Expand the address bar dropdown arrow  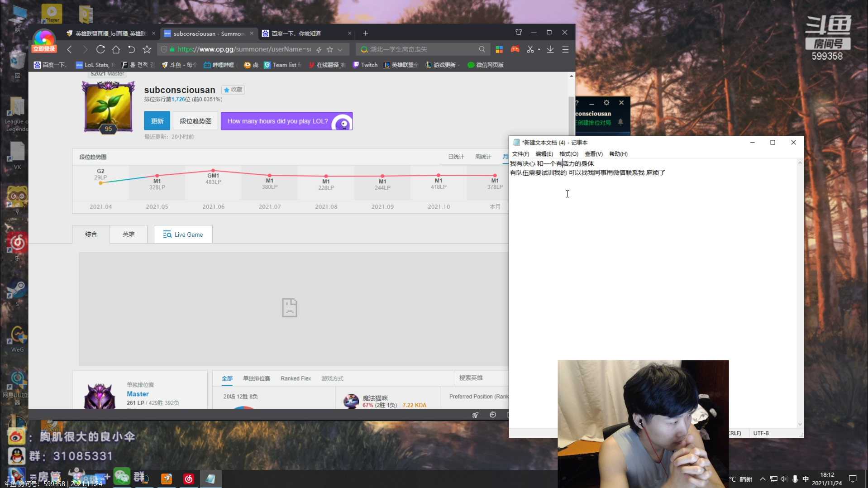click(340, 49)
